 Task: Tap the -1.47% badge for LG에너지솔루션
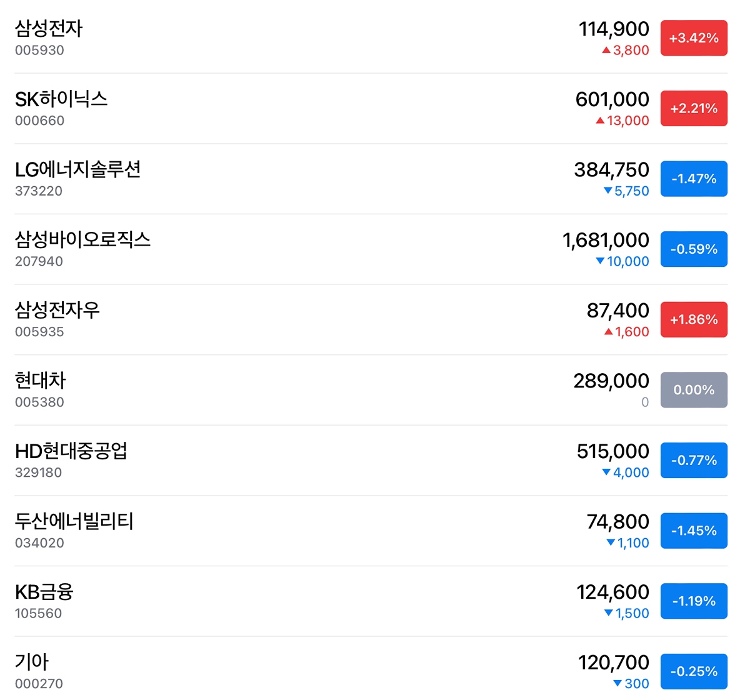point(694,179)
